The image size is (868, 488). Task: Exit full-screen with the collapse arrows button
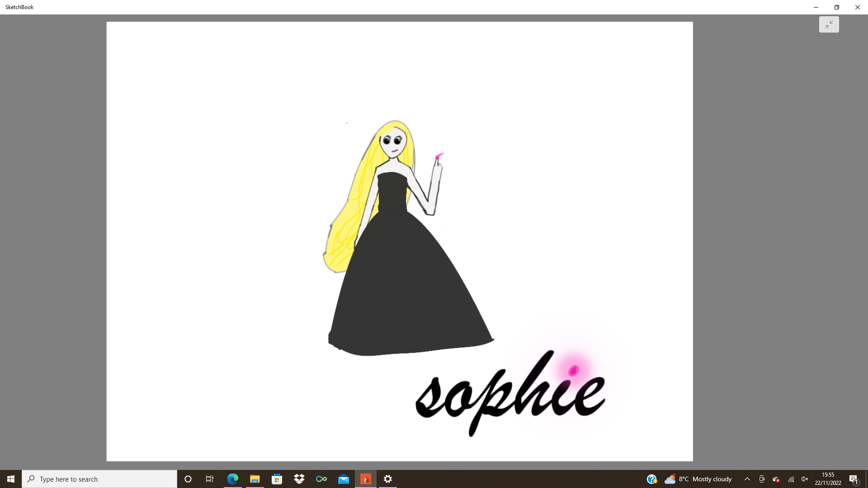coord(829,24)
